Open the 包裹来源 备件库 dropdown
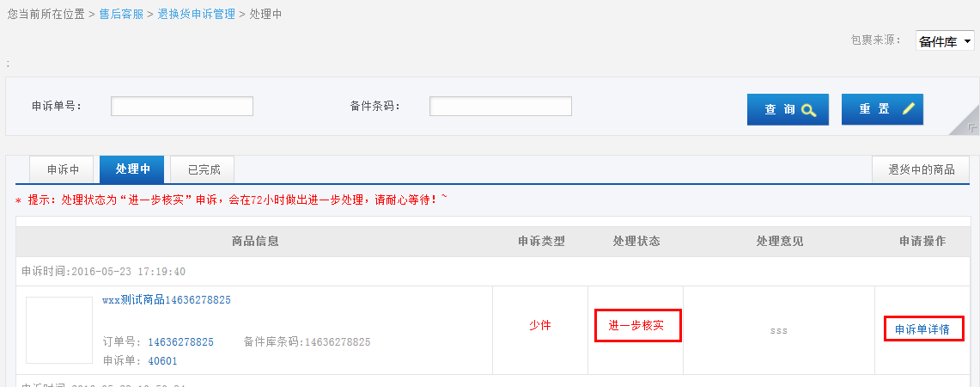 click(945, 41)
